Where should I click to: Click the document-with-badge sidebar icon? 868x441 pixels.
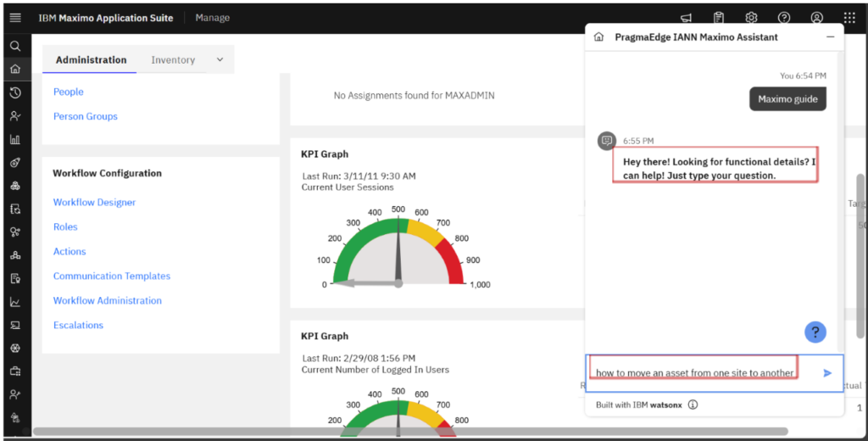[15, 278]
